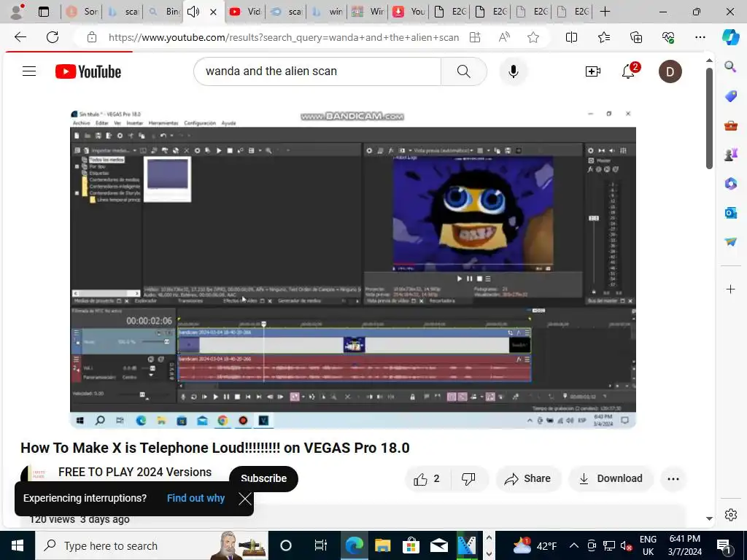Open sidebar Microsoft 365 icon
The height and width of the screenshot is (560, 747).
click(730, 184)
